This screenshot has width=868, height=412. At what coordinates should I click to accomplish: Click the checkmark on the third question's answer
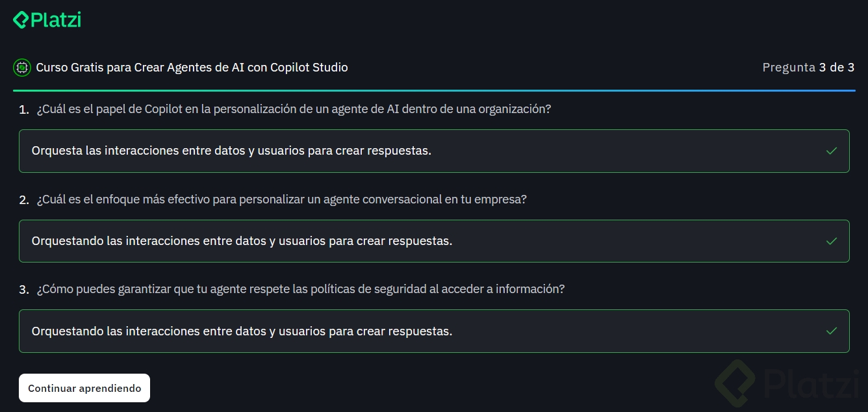tap(831, 331)
